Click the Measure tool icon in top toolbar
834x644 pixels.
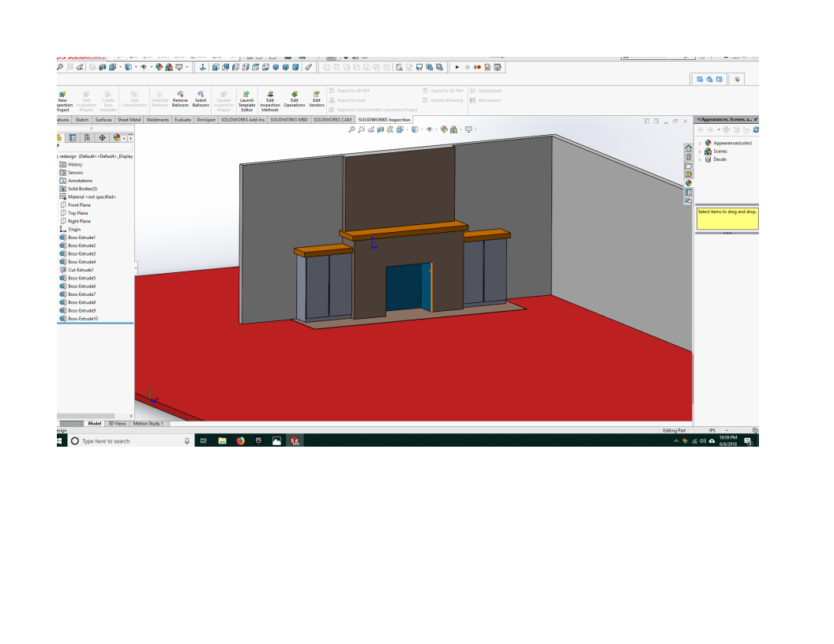click(309, 67)
